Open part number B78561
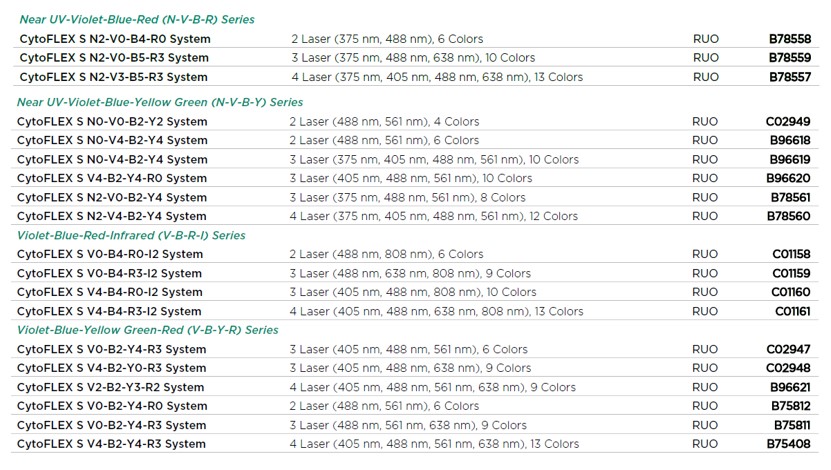 pyautogui.click(x=789, y=197)
